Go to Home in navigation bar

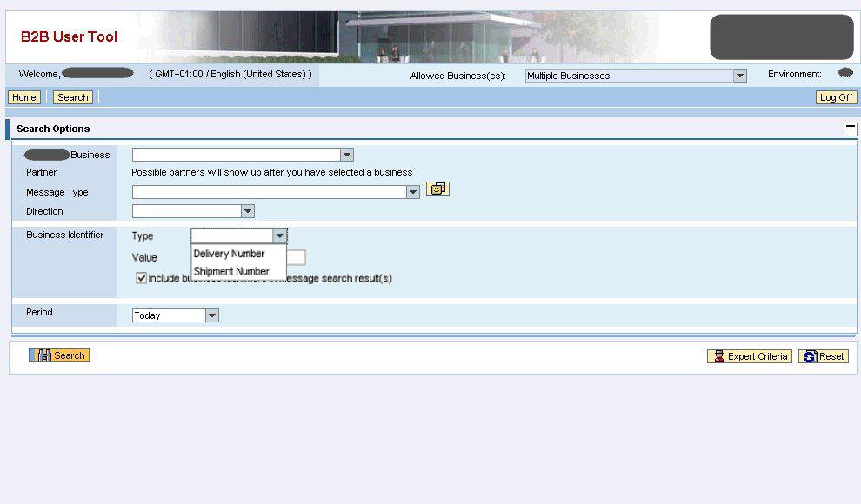tap(23, 97)
